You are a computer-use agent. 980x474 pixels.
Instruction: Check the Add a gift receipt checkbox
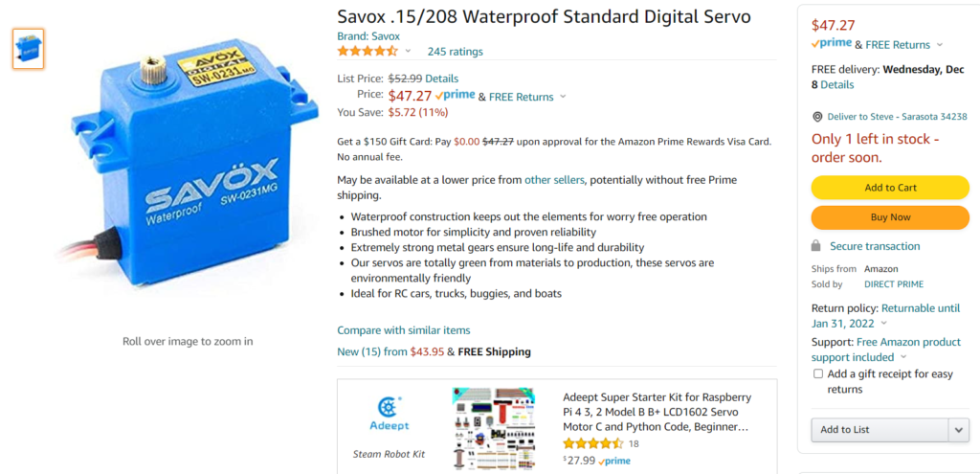click(818, 374)
